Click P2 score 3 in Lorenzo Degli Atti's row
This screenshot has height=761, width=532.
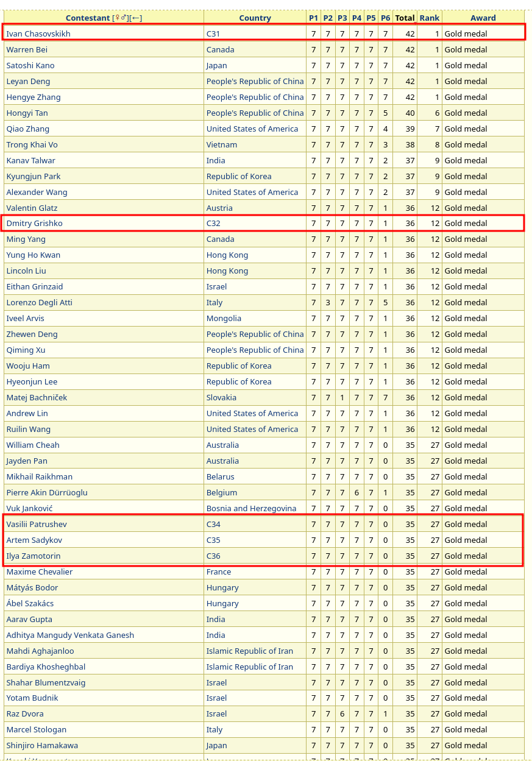pyautogui.click(x=328, y=302)
